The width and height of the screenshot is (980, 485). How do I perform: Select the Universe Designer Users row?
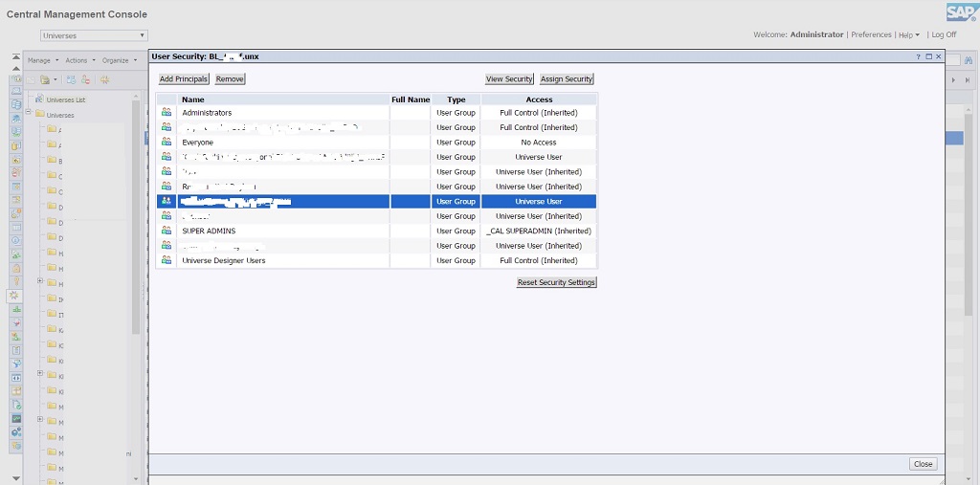[376, 260]
